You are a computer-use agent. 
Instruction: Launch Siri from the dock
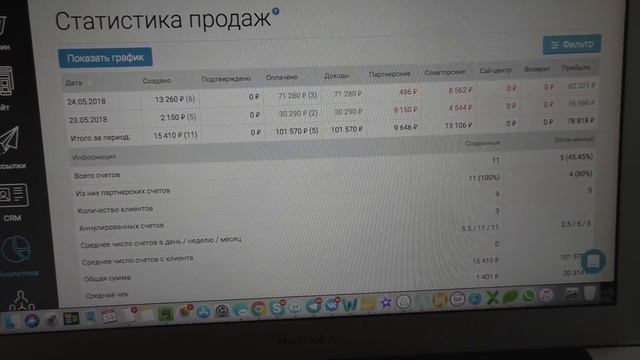coord(31,320)
